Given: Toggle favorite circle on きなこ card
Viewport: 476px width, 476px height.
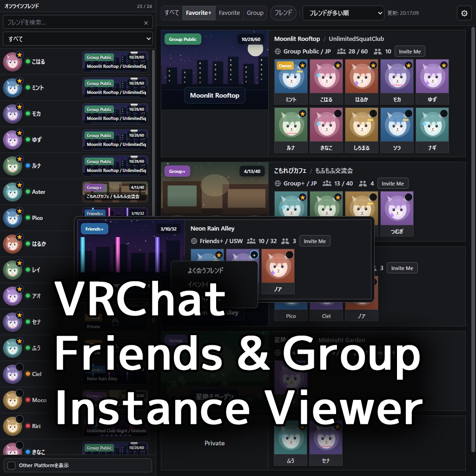Looking at the screenshot, I should click(337, 113).
